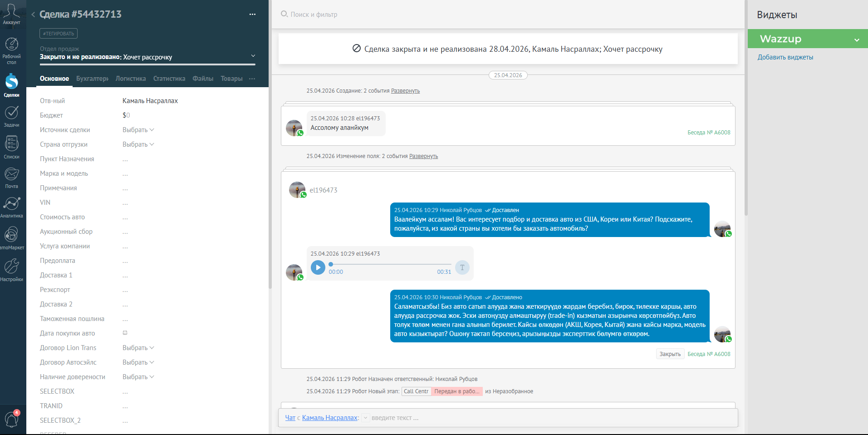This screenshot has width=868, height=435.
Task: Click Отв-ный Камаль Насраллах value
Action: [x=150, y=101]
